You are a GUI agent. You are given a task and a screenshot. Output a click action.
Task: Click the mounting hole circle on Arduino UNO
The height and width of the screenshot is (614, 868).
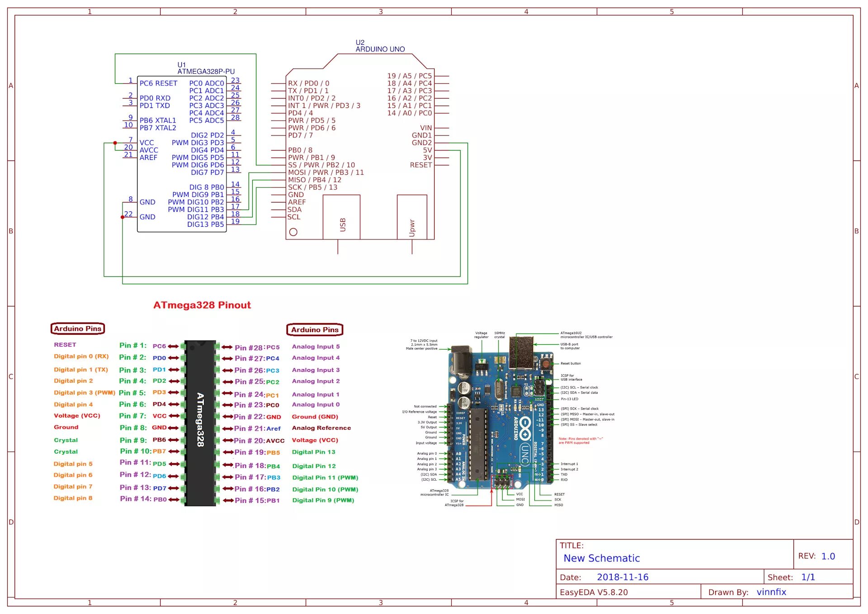pyautogui.click(x=293, y=232)
